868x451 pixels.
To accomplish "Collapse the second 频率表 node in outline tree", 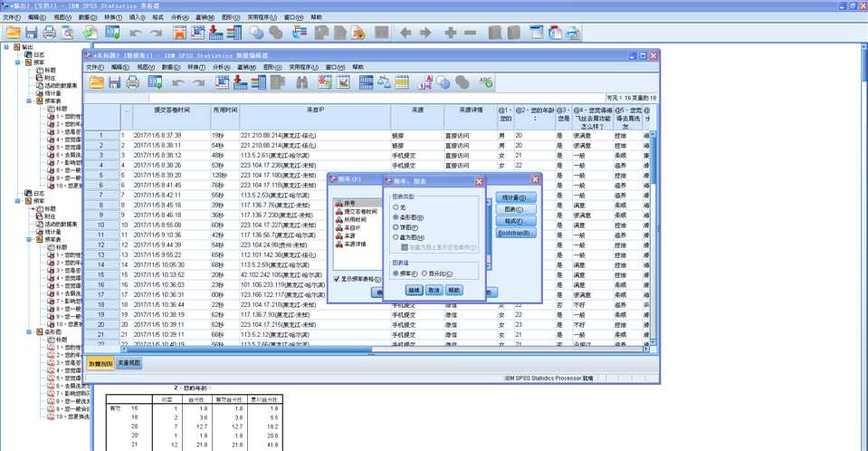I will tap(29, 239).
